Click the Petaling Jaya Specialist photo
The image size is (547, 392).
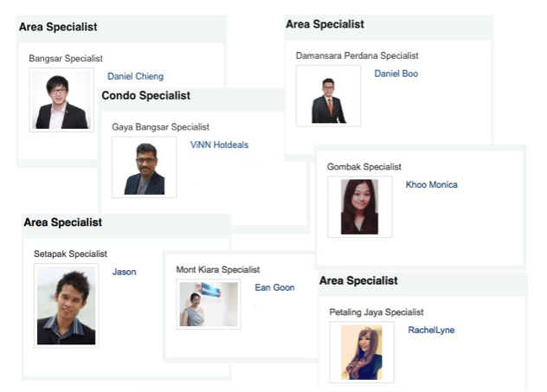[361, 351]
